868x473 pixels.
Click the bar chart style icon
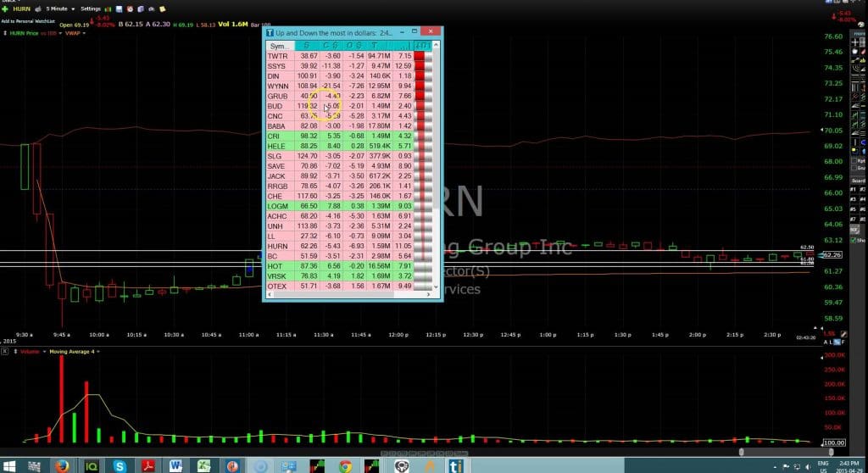pyautogui.click(x=108, y=8)
